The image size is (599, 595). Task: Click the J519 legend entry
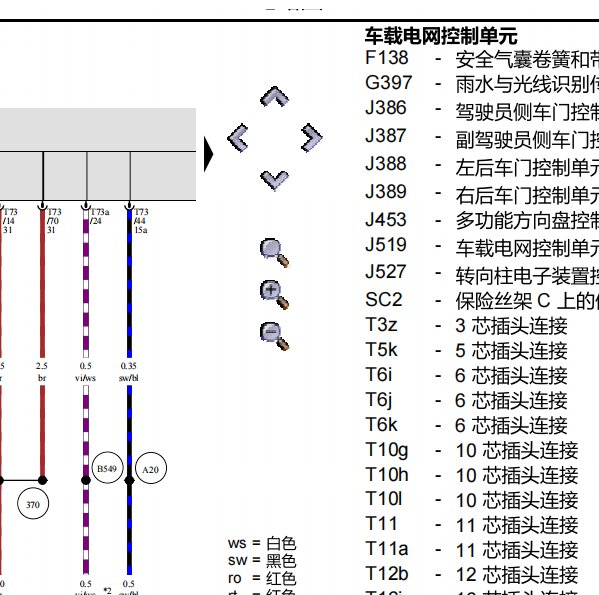click(x=481, y=246)
